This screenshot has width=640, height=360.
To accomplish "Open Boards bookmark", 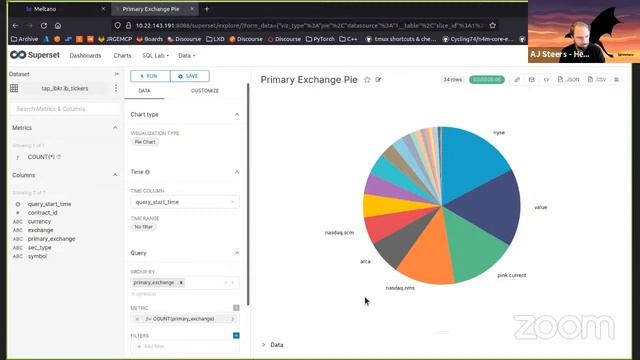I will click(149, 39).
